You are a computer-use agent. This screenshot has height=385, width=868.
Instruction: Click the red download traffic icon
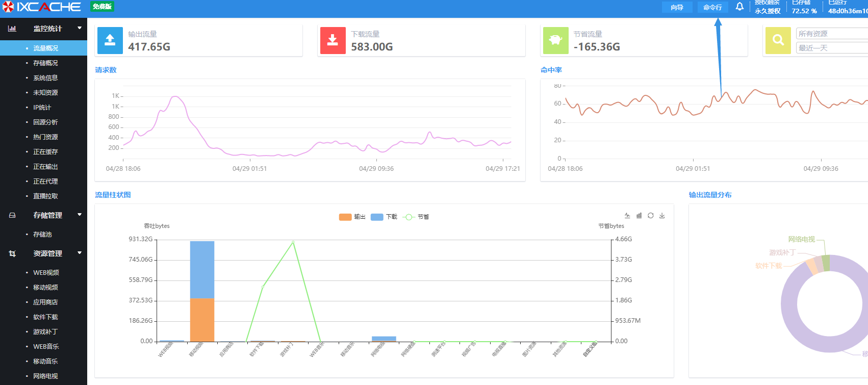333,40
